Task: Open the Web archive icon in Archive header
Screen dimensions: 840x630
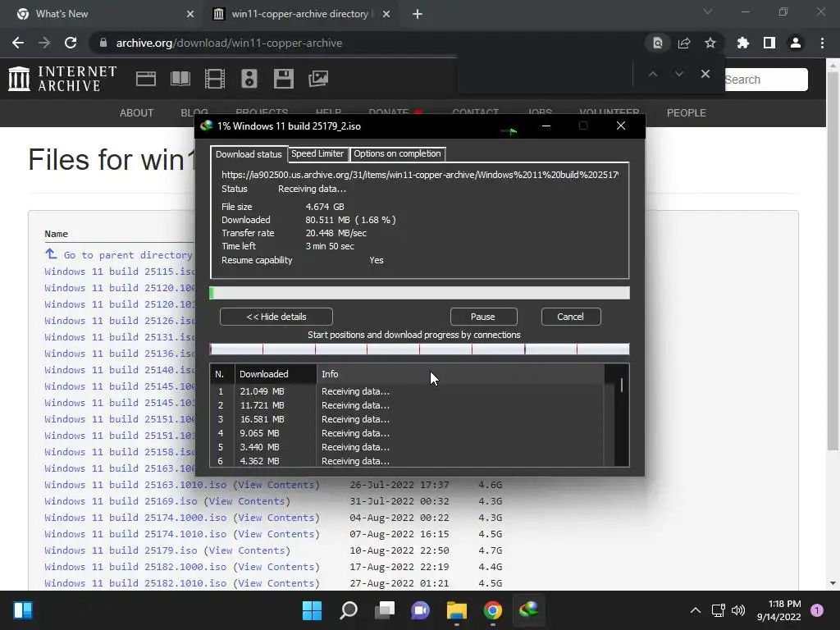Action: (x=146, y=79)
